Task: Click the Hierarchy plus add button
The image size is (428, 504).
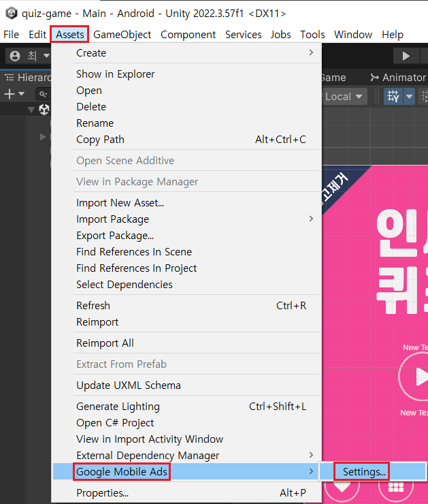Action: point(10,94)
